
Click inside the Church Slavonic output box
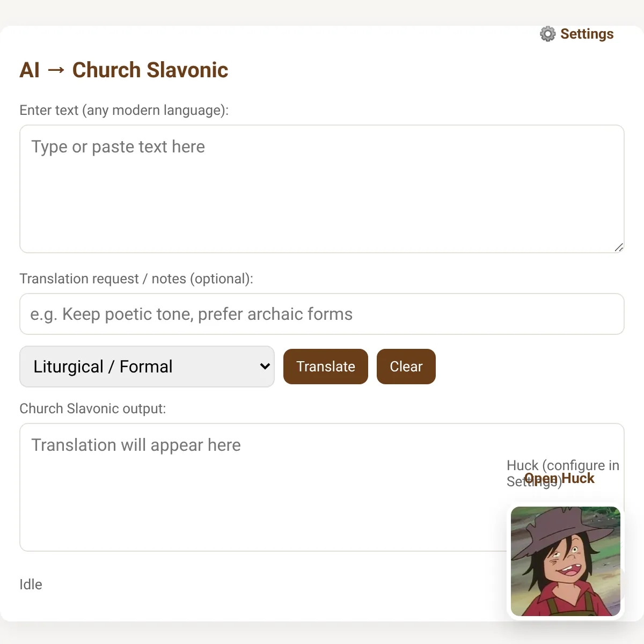click(x=258, y=494)
